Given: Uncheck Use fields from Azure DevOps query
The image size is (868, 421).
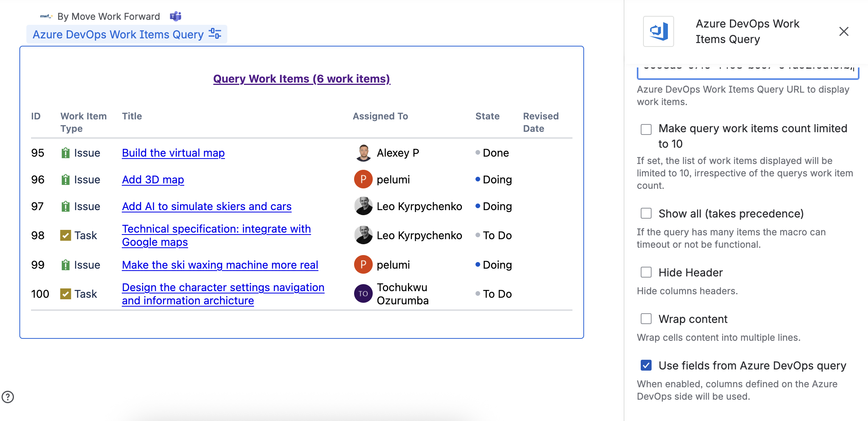Looking at the screenshot, I should pos(646,366).
